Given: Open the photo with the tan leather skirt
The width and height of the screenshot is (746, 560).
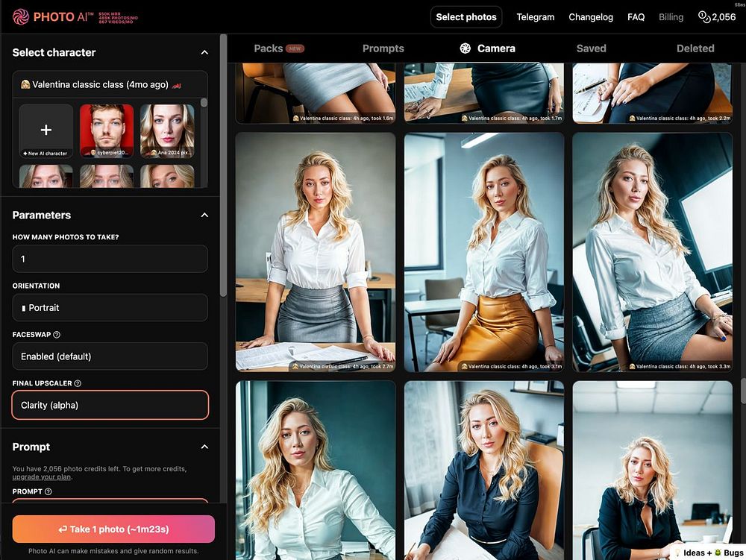Looking at the screenshot, I should pos(484,252).
